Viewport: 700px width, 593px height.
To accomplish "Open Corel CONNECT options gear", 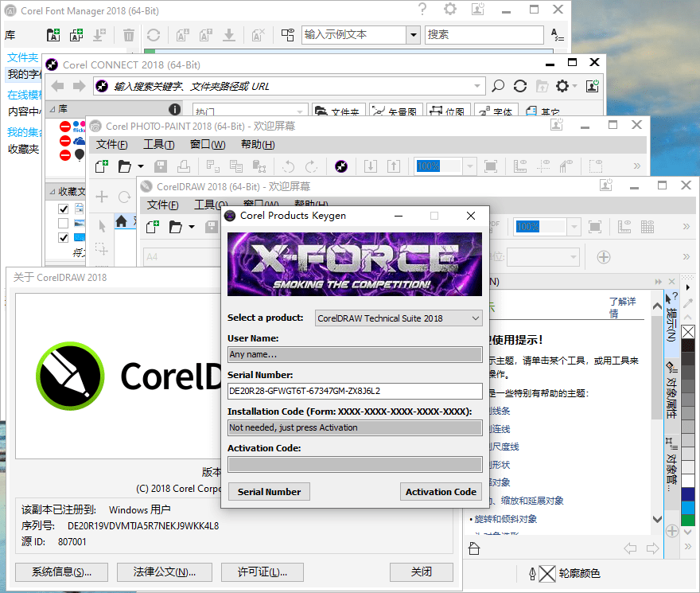I will point(562,86).
